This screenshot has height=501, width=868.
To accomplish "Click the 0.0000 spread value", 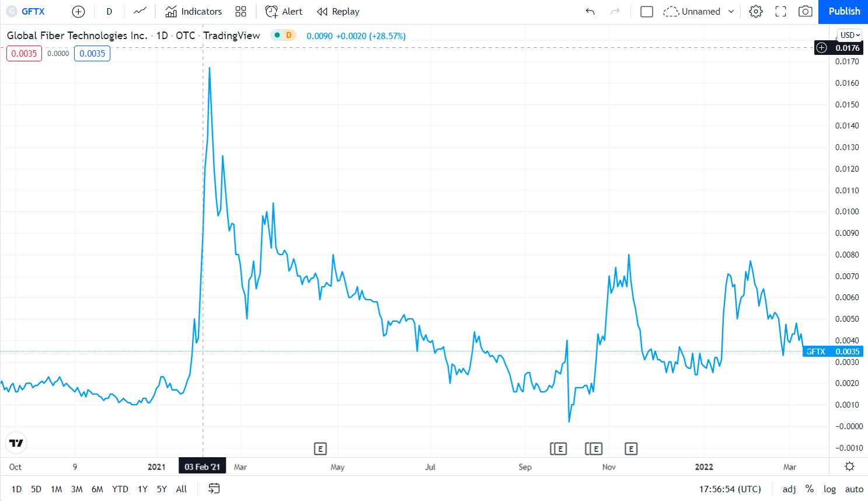I will tap(58, 54).
